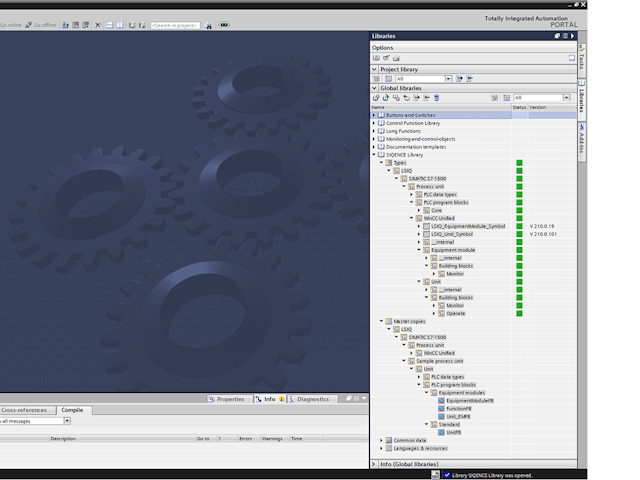Collapse the SIQENCE Library node
Screen dimensions: 640x480
pos(374,155)
